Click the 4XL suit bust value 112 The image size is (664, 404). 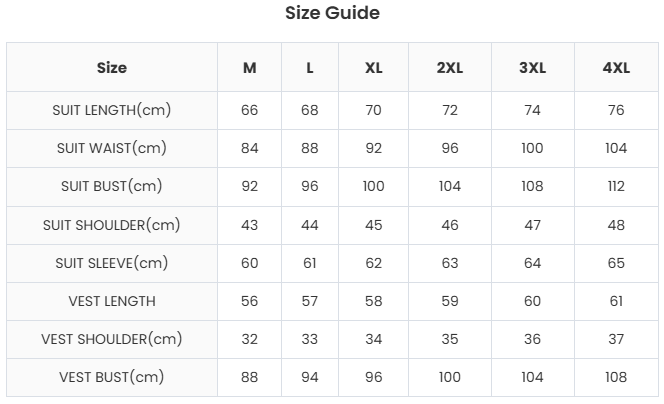616,186
